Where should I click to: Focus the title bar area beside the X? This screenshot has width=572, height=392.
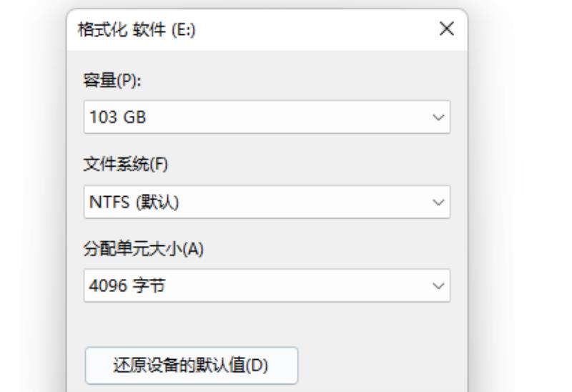pyautogui.click(x=314, y=29)
